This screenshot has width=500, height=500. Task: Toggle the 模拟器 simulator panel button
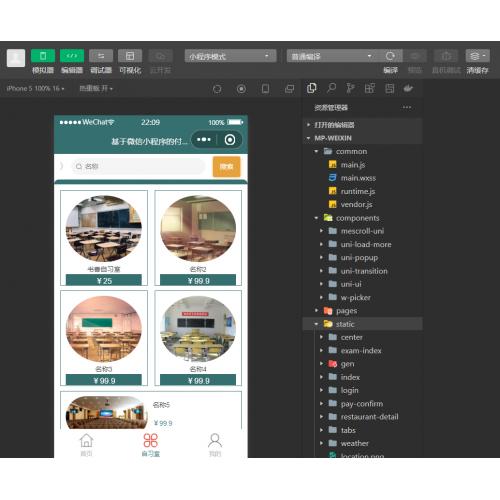coord(43,56)
